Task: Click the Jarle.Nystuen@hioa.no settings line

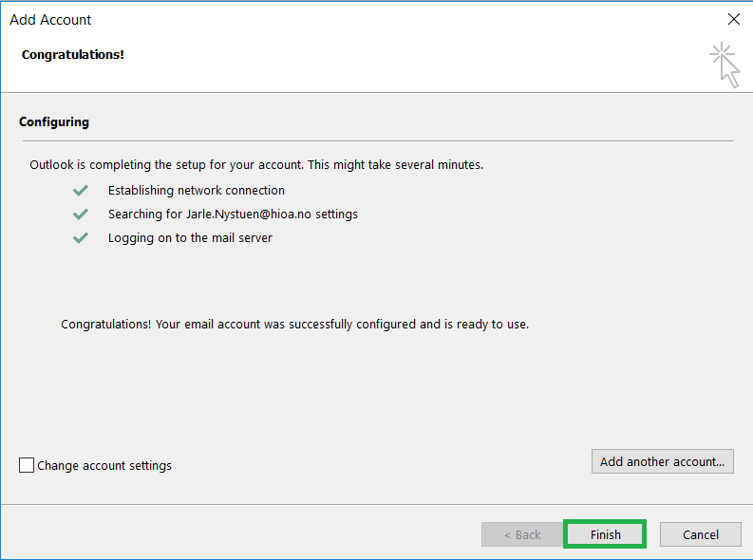Action: pyautogui.click(x=233, y=214)
